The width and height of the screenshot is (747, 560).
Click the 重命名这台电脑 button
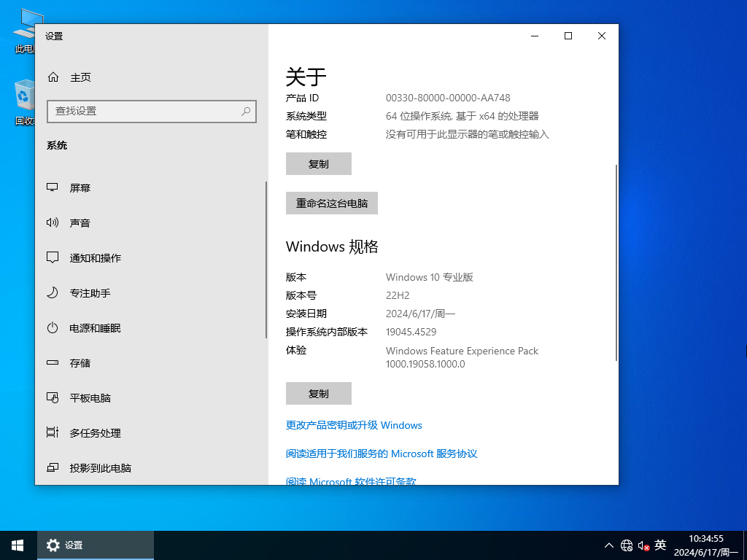(x=332, y=203)
